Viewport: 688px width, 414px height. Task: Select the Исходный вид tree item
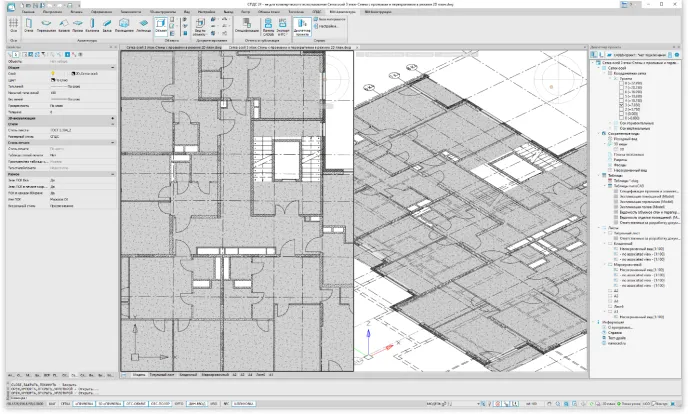point(622,137)
